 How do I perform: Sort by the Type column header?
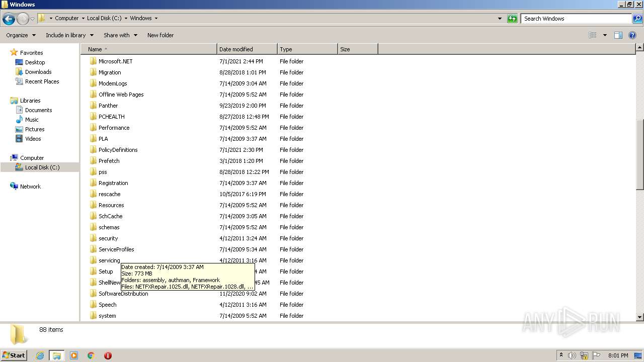(x=307, y=49)
